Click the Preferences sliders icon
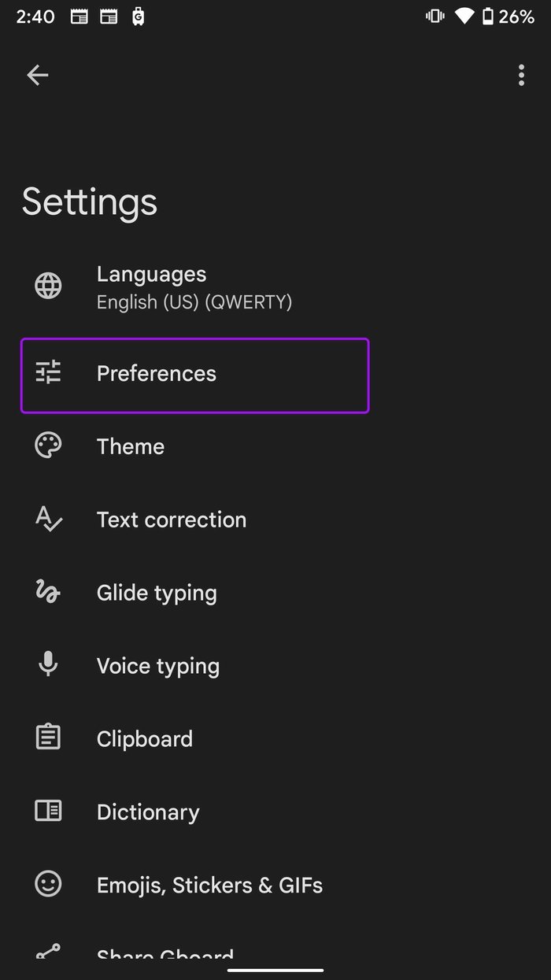The width and height of the screenshot is (551, 980). [x=47, y=373]
